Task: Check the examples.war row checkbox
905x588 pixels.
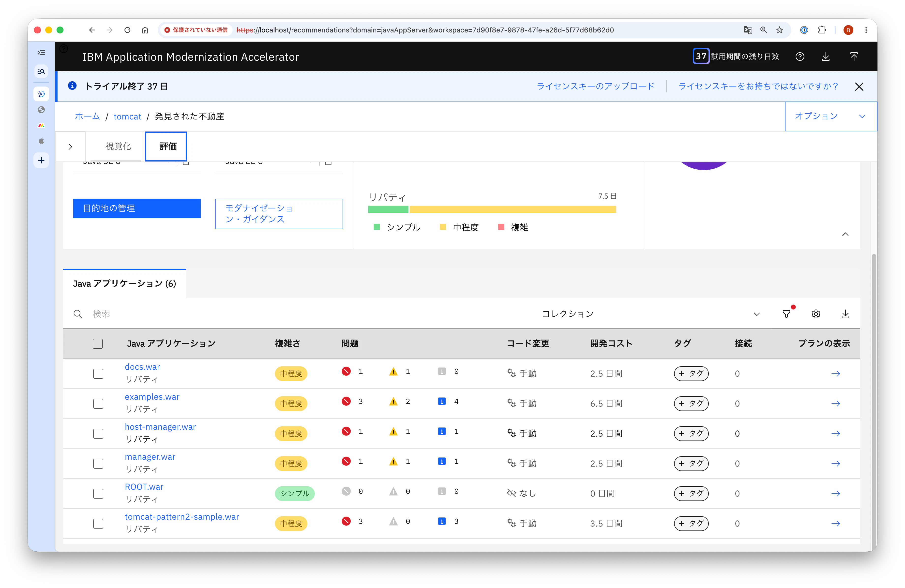Action: tap(98, 404)
